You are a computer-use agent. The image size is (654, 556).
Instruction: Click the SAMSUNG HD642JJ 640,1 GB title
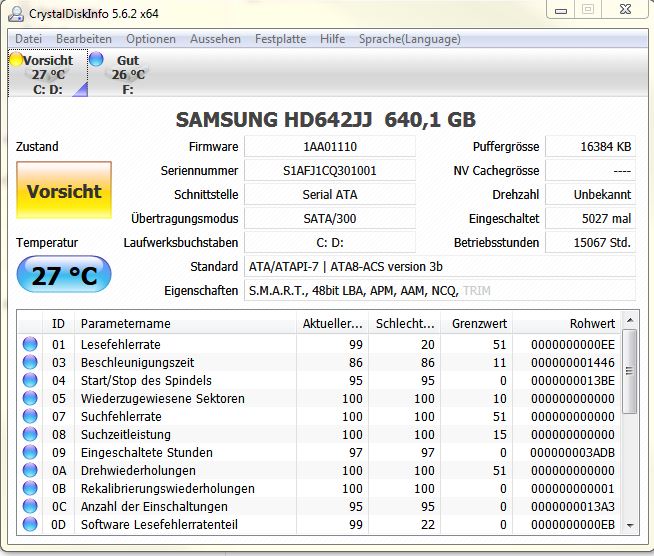tap(326, 120)
